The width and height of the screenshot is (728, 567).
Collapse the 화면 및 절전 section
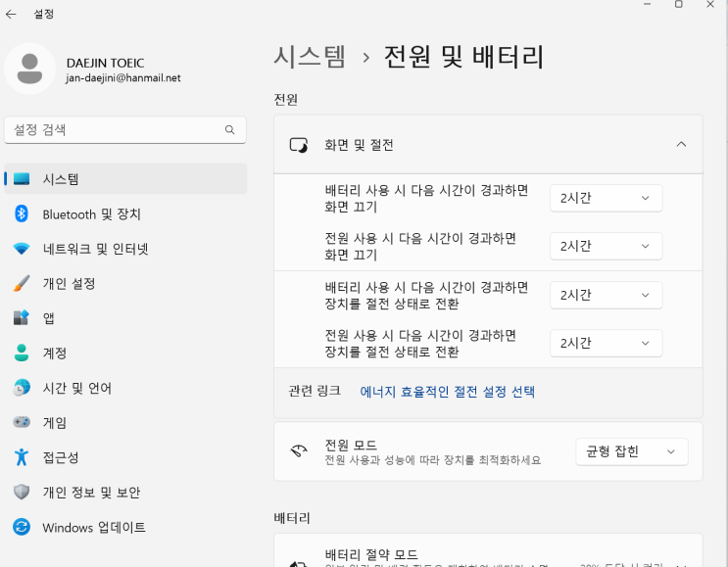tap(681, 145)
